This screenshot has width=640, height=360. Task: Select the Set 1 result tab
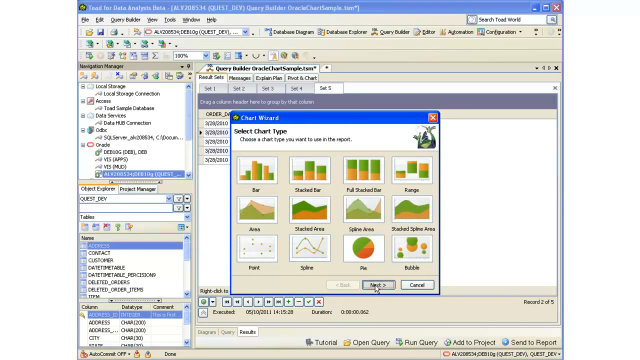(x=210, y=89)
